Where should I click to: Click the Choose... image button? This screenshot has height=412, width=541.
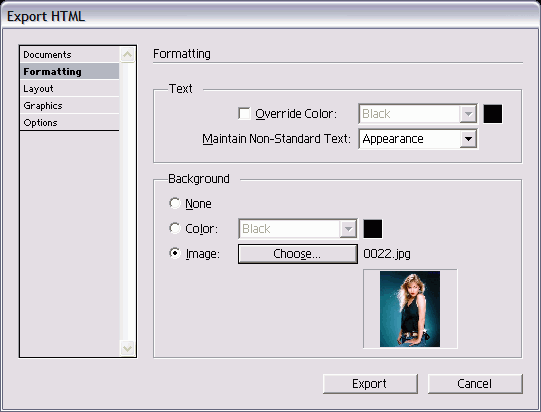tap(298, 254)
